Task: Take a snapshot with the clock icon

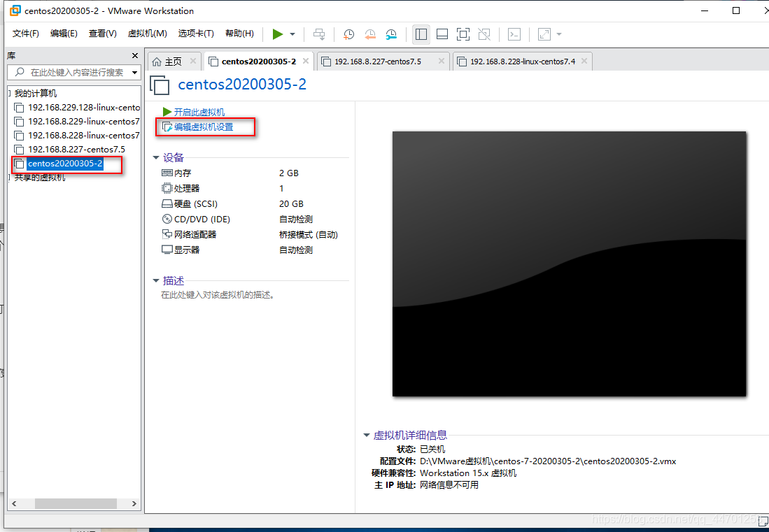Action: click(x=348, y=34)
